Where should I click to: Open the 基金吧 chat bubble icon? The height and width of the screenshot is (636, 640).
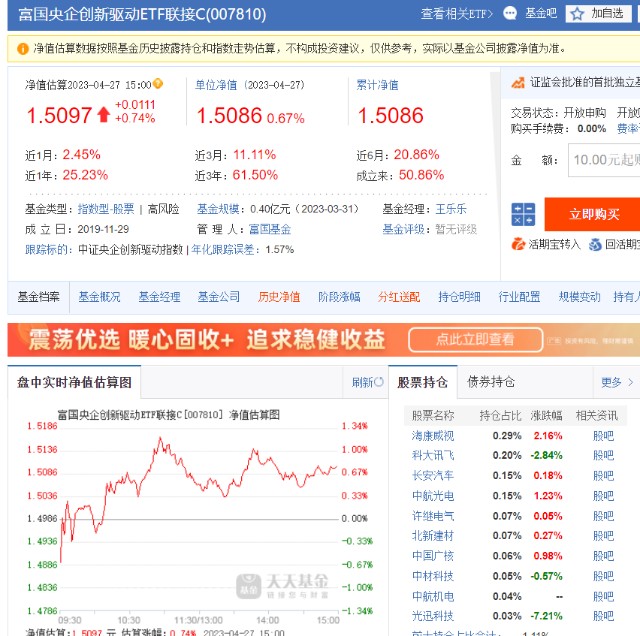click(x=509, y=13)
